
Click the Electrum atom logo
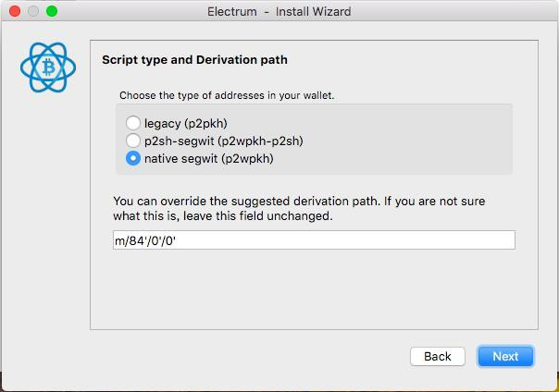click(48, 67)
